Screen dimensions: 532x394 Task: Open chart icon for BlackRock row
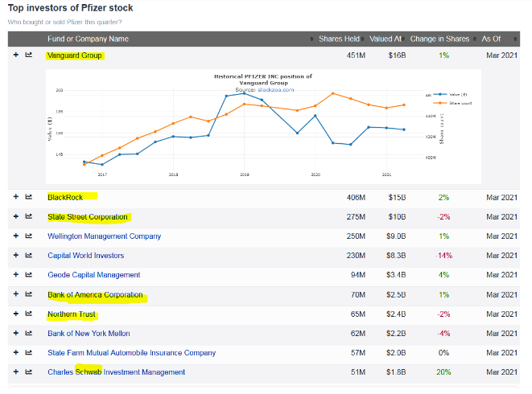tap(28, 197)
